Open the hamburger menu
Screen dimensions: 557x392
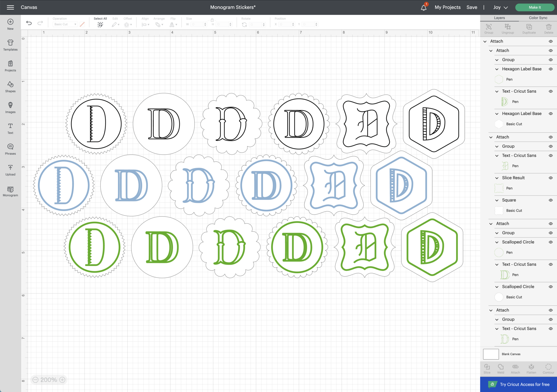(x=10, y=7)
